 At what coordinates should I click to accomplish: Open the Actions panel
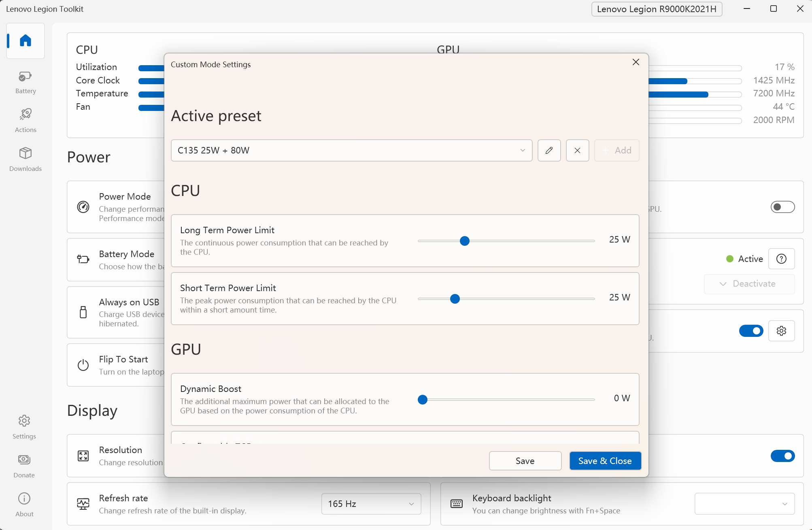click(x=25, y=119)
